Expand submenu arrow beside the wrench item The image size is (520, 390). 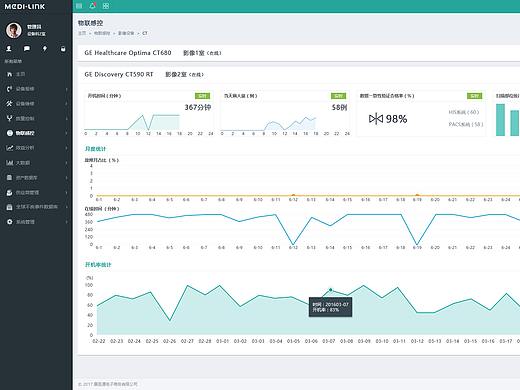67,104
